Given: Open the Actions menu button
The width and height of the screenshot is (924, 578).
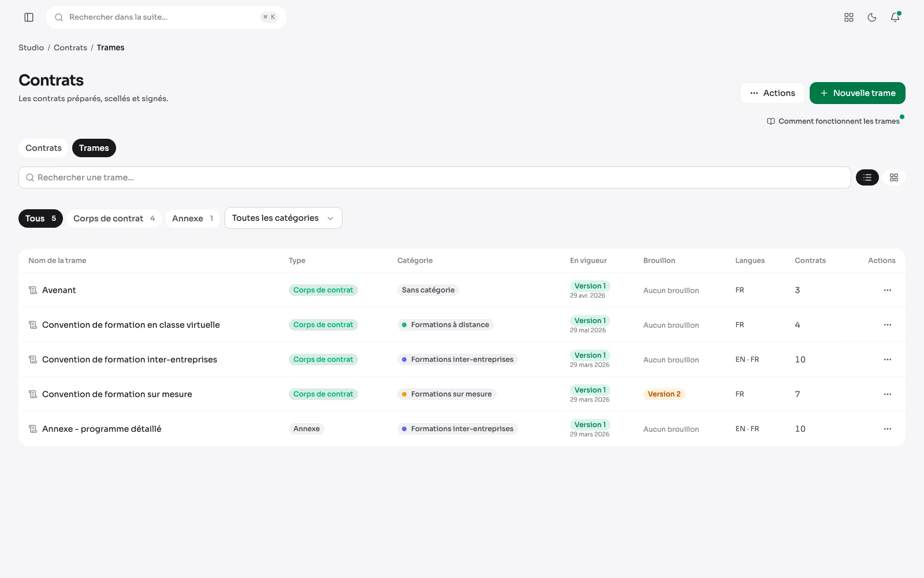Looking at the screenshot, I should [772, 93].
